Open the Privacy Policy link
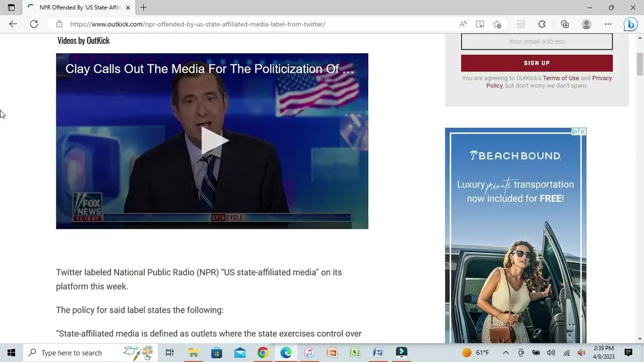Image resolution: width=644 pixels, height=362 pixels. 548,81
